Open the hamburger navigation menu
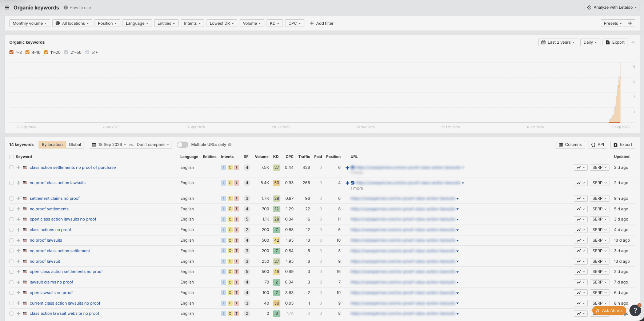Image resolution: width=644 pixels, height=321 pixels. click(7, 8)
